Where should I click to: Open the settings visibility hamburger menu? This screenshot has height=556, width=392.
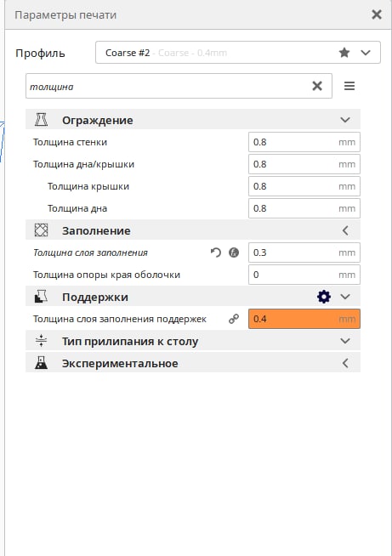[x=349, y=86]
